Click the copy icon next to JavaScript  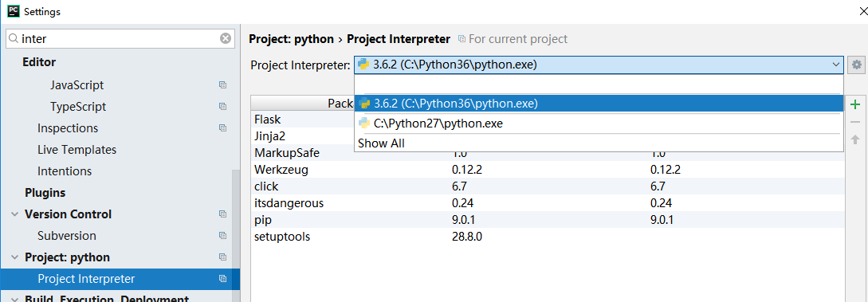pyautogui.click(x=222, y=85)
